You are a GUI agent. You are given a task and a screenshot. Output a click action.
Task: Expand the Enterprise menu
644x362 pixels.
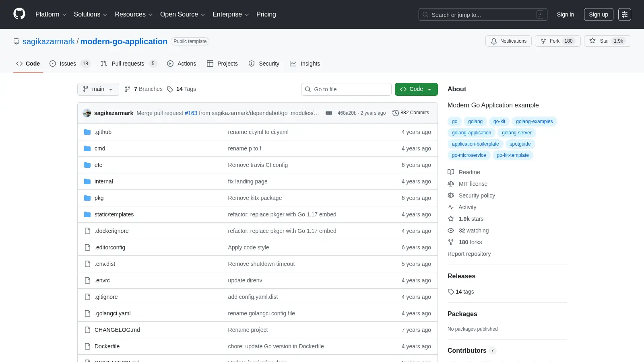click(231, 14)
